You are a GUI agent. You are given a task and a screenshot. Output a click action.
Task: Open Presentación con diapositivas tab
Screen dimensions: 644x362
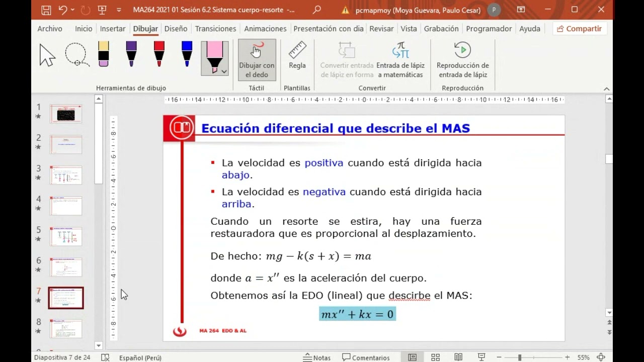click(328, 29)
